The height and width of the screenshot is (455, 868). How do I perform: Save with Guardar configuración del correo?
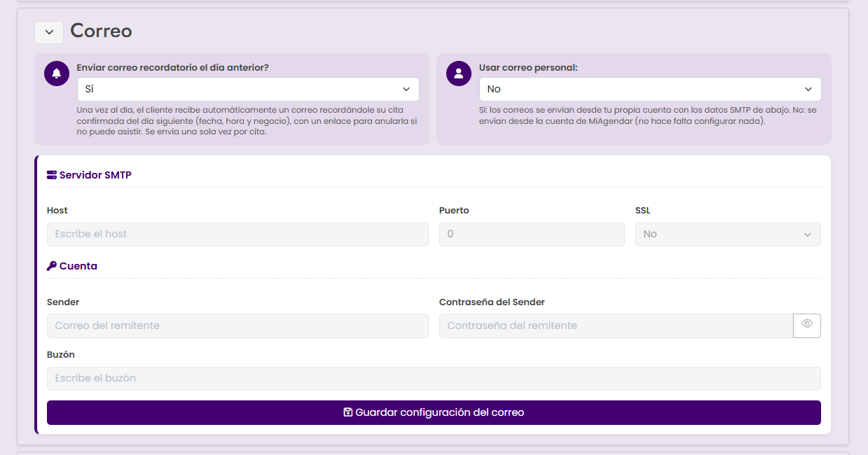click(x=434, y=412)
